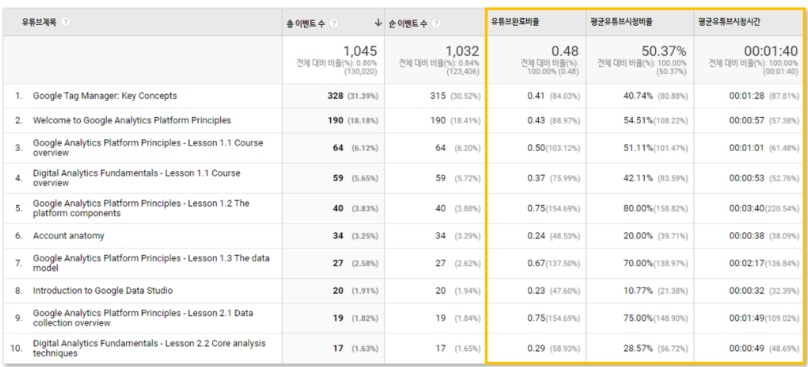The height and width of the screenshot is (367, 808).
Task: Select completion ratio 0.43 cell
Action: coord(536,120)
